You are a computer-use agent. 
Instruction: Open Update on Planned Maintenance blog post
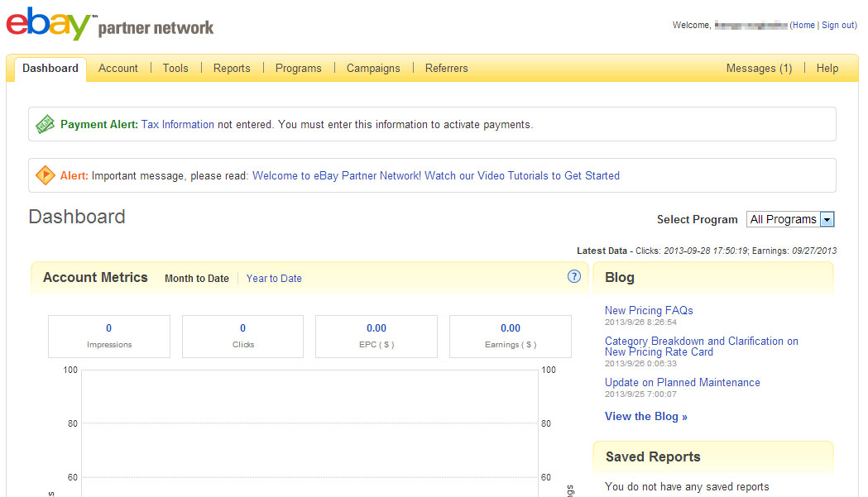click(683, 382)
